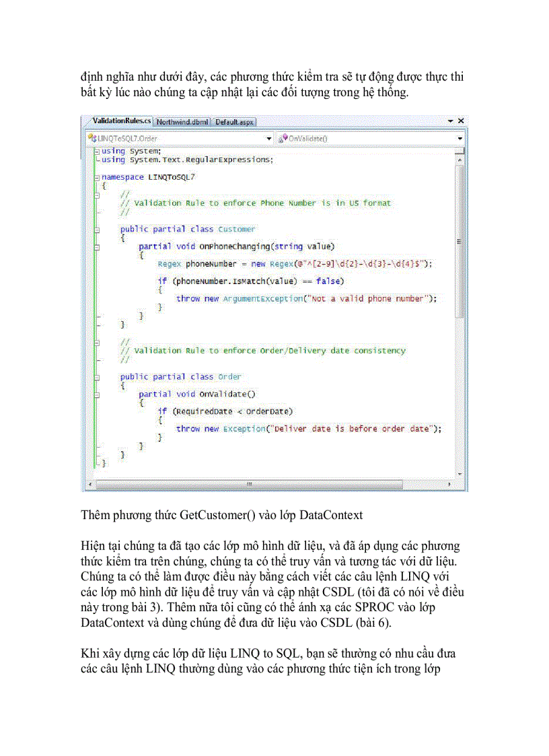The height and width of the screenshot is (756, 549).
Task: Click the horizontal scrollbar left arrow
Action: (x=89, y=485)
